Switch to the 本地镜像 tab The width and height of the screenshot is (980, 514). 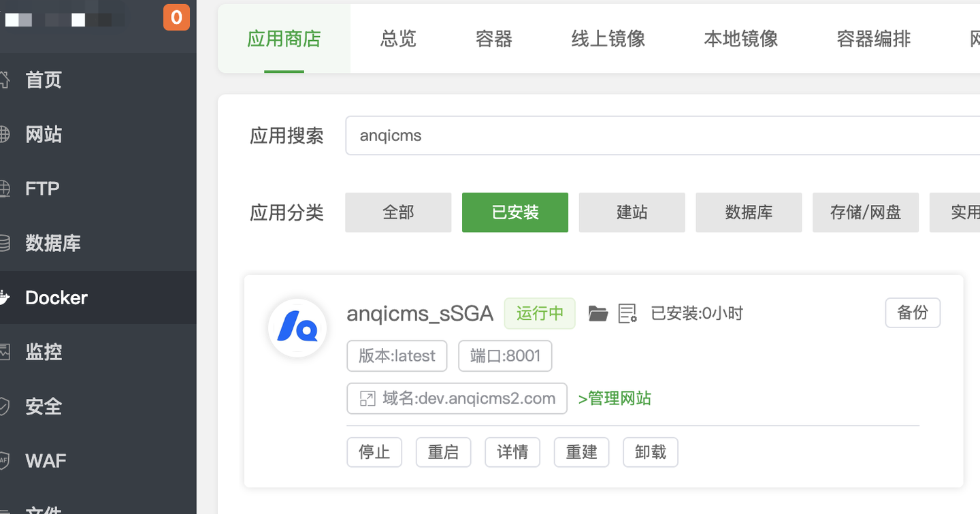coord(741,39)
